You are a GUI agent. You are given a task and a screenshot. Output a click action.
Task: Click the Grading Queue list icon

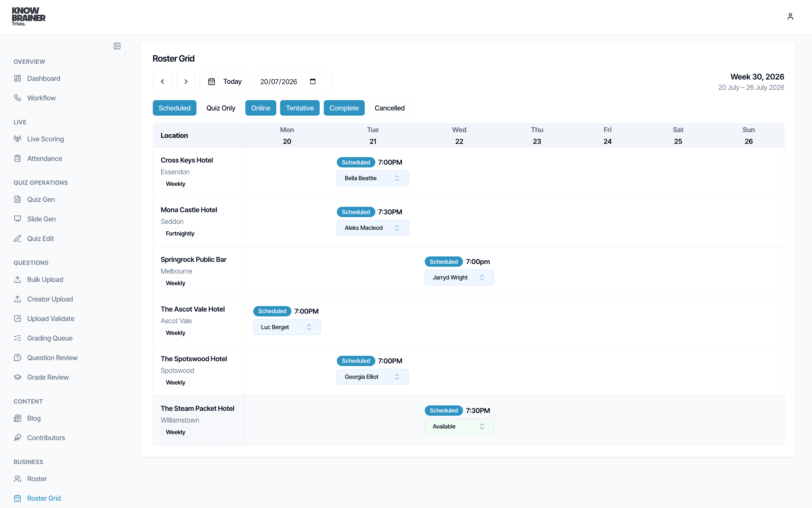click(17, 338)
